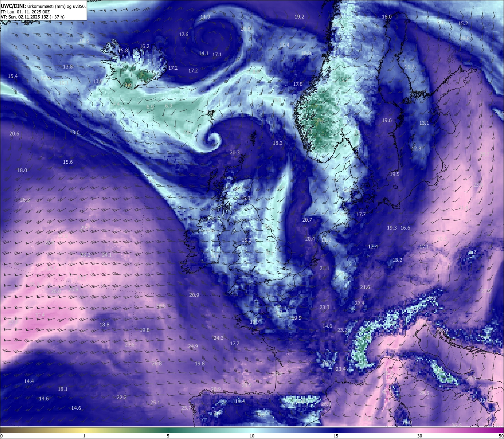Click the '22.2' map value

tap(122, 397)
